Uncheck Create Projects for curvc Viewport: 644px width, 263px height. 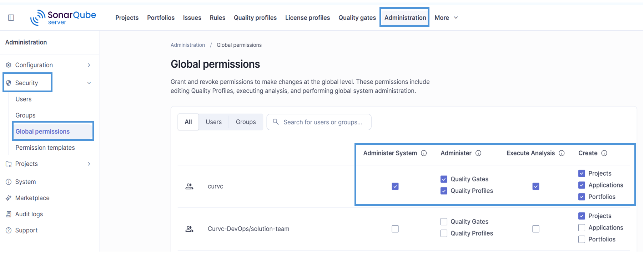[x=582, y=174]
